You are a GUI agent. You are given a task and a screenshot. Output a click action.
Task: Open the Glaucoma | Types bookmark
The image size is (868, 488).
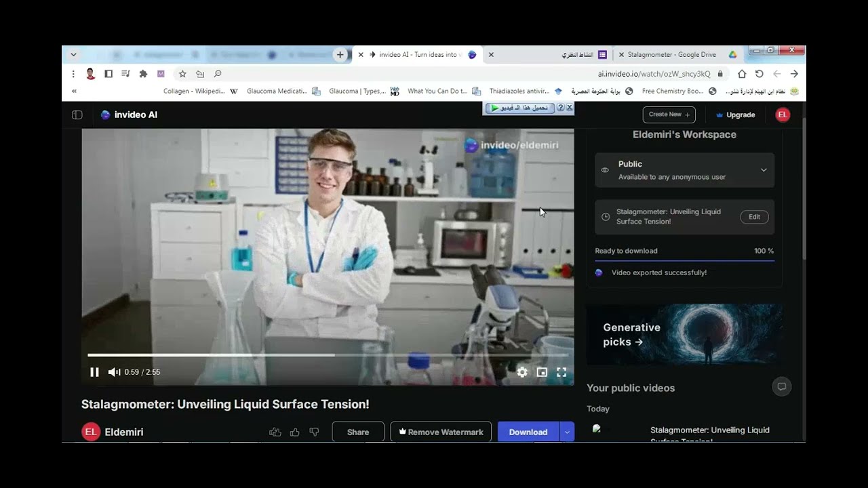pos(363,91)
